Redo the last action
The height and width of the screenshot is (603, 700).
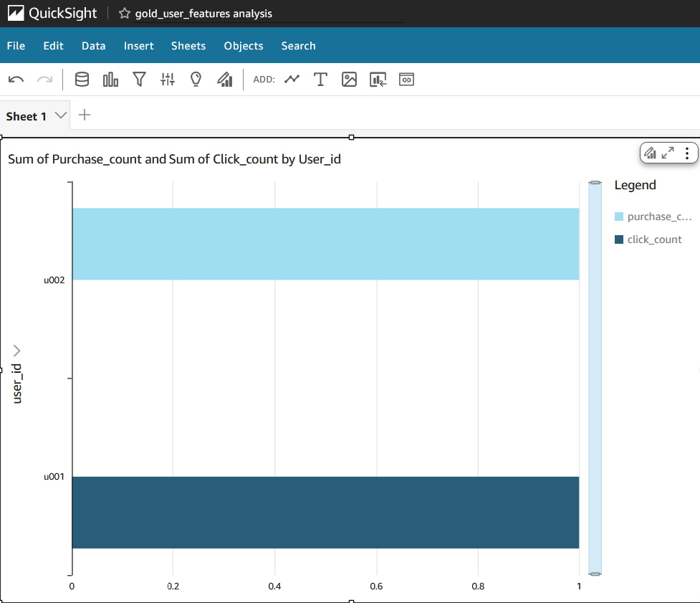click(44, 80)
